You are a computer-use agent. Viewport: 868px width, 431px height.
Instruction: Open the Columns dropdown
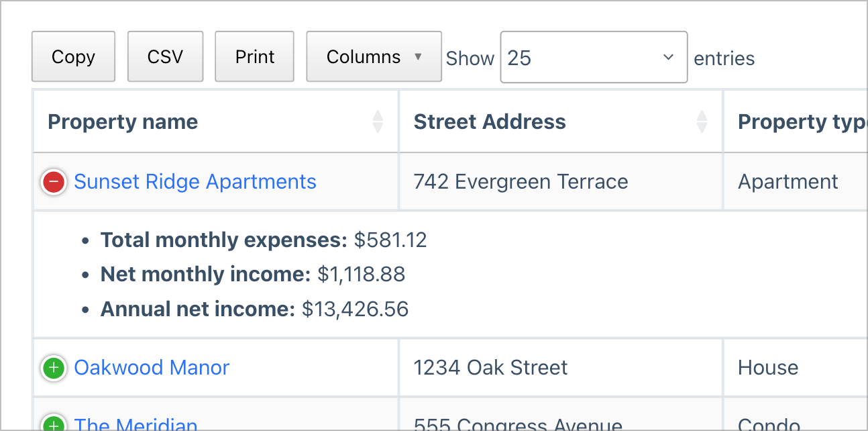click(373, 56)
